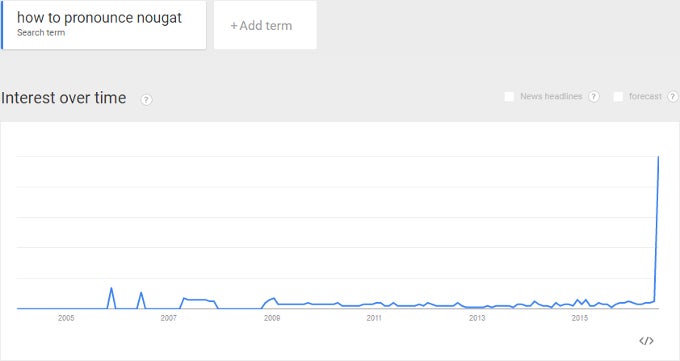Click help icon beside News headlines
The width and height of the screenshot is (680, 361).
point(594,96)
